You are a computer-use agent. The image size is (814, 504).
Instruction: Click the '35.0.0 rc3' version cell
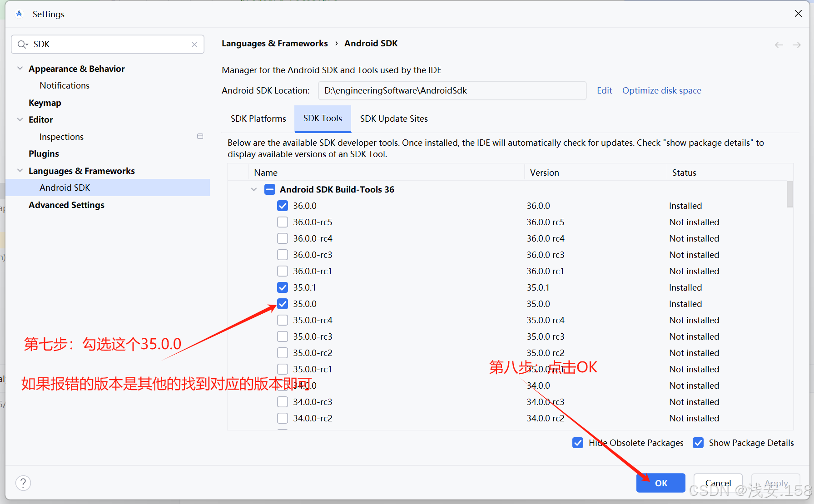pos(545,336)
